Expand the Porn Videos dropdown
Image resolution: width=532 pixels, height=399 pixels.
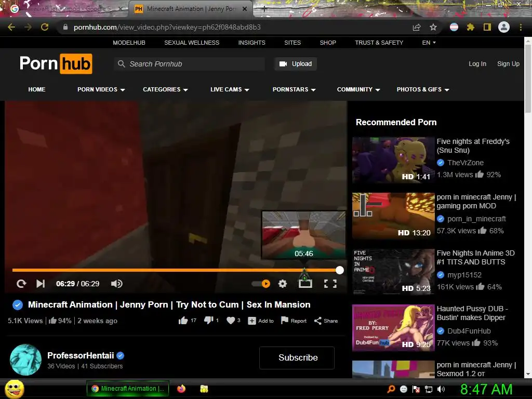tap(101, 89)
